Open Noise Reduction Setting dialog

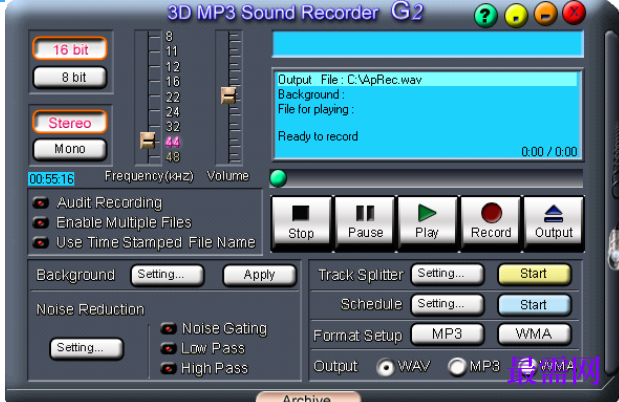coord(87,348)
